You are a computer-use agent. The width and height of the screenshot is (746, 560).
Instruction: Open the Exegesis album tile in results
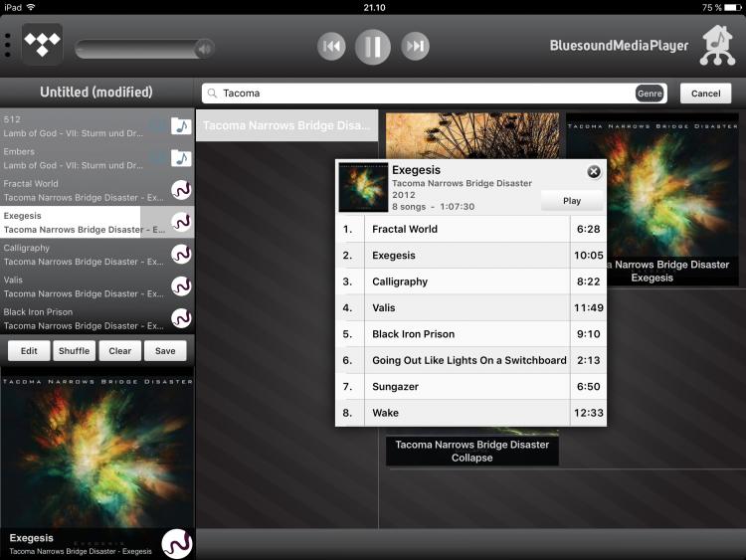[x=652, y=199]
